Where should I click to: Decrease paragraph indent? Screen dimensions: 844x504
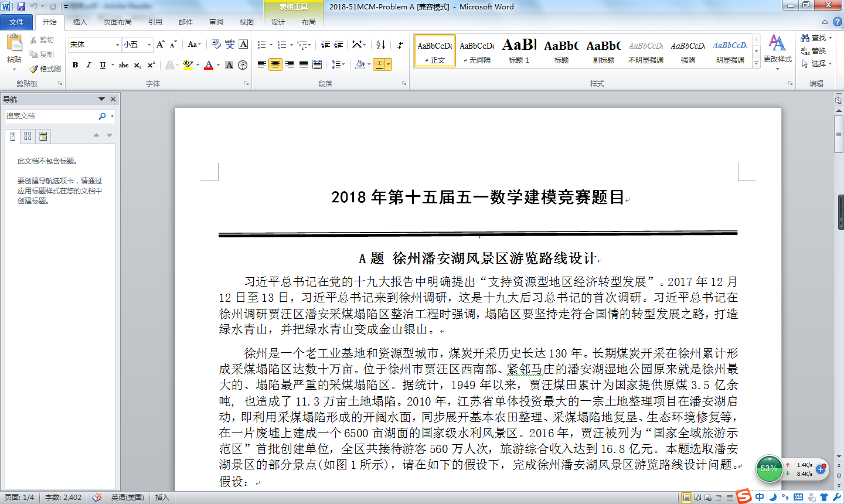(x=325, y=45)
